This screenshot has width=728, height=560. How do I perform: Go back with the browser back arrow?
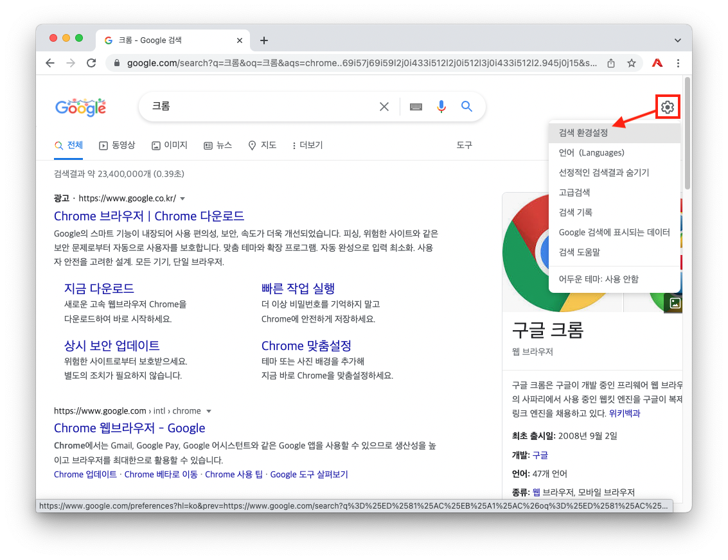pyautogui.click(x=50, y=63)
